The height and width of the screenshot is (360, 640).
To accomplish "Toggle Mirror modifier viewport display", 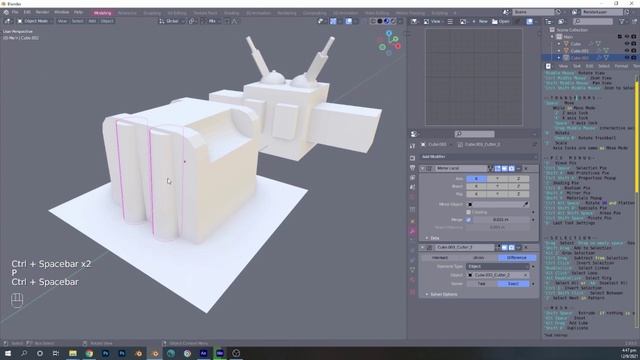I will coord(504,168).
